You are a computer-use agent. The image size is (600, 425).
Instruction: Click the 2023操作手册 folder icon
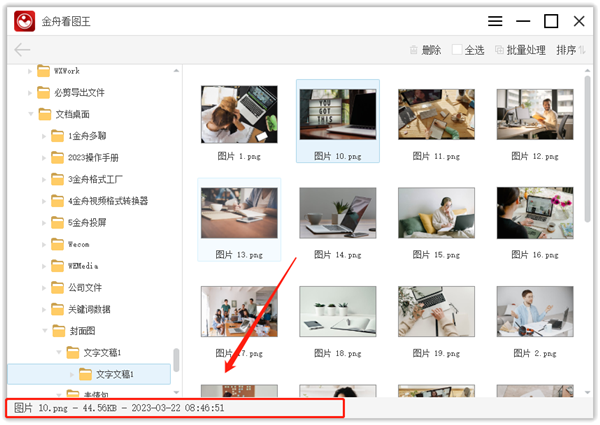click(x=57, y=158)
